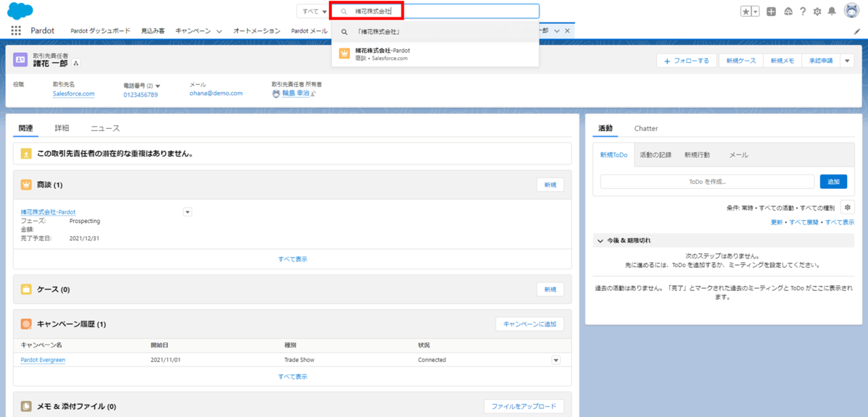Select 諸花株式会社-Pardot search suggestion
868x417 pixels.
(435, 54)
